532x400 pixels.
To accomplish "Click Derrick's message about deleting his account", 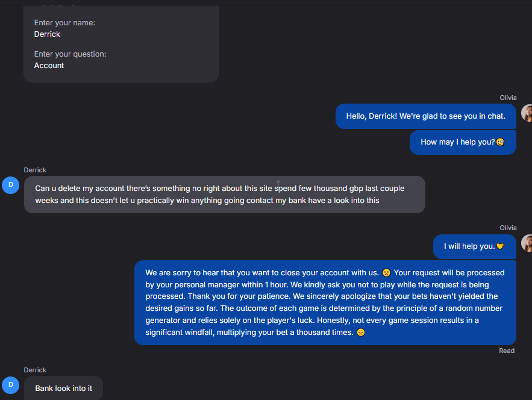I will click(x=224, y=194).
